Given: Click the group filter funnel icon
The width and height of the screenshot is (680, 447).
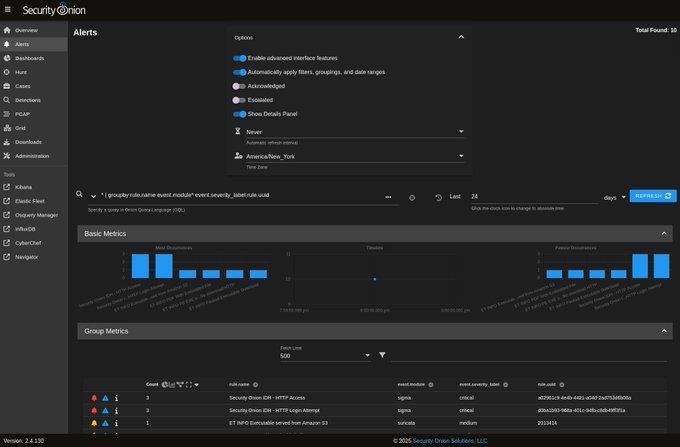Looking at the screenshot, I should (x=382, y=355).
